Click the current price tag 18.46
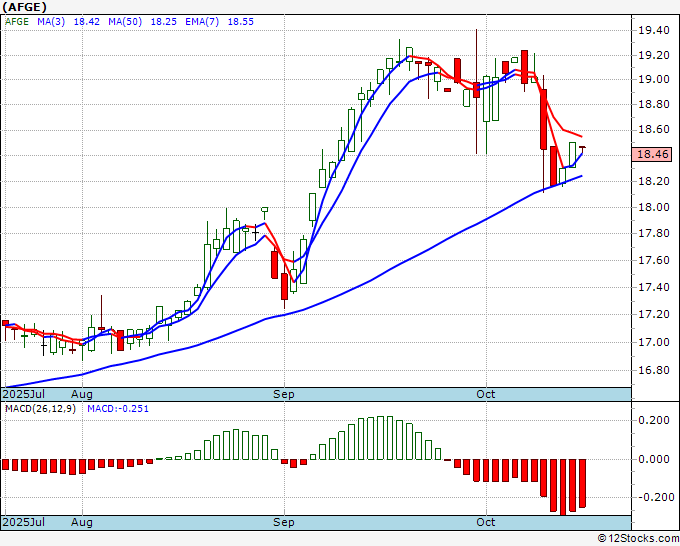 point(652,154)
